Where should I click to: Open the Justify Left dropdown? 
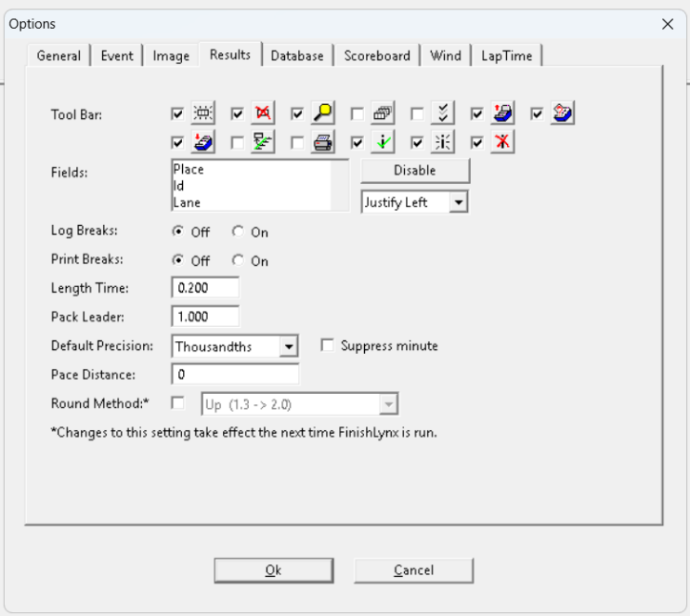459,202
